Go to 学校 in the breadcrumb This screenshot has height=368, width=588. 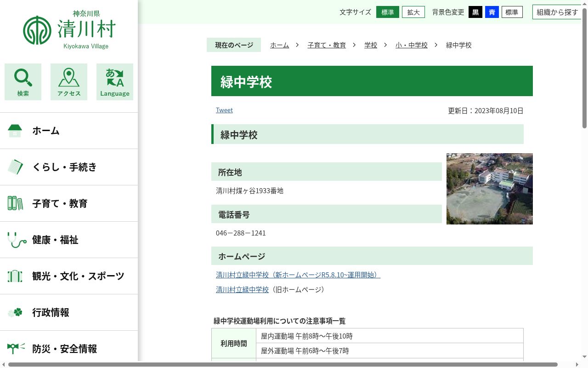tap(371, 45)
